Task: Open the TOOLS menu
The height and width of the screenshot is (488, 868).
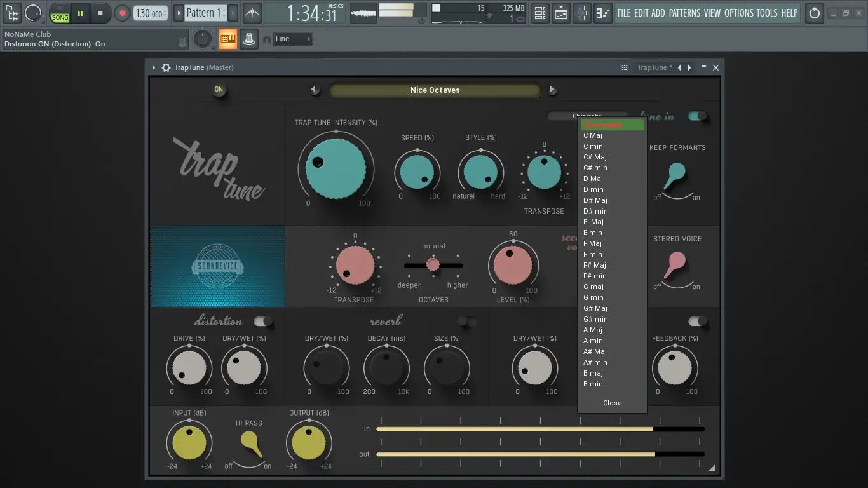Action: [x=767, y=13]
